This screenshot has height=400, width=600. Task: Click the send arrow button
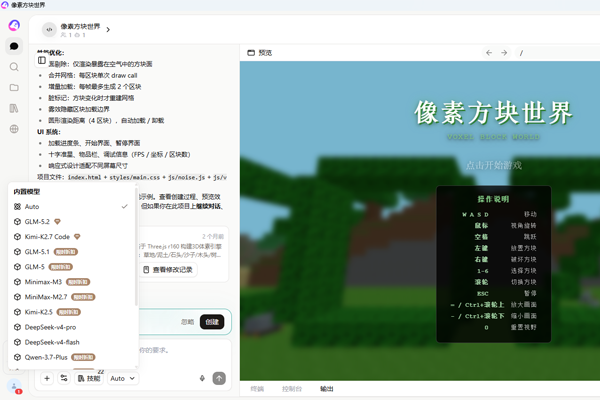pyautogui.click(x=219, y=378)
